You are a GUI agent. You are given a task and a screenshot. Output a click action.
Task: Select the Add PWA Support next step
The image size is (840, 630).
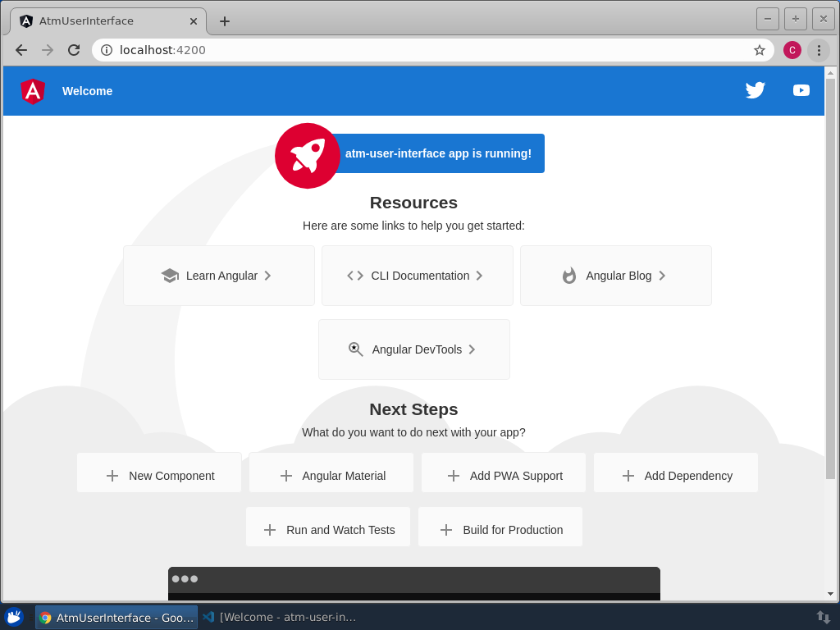click(x=504, y=472)
